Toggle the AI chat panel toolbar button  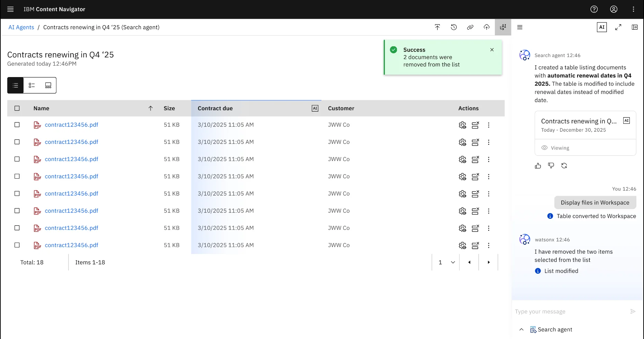(503, 27)
